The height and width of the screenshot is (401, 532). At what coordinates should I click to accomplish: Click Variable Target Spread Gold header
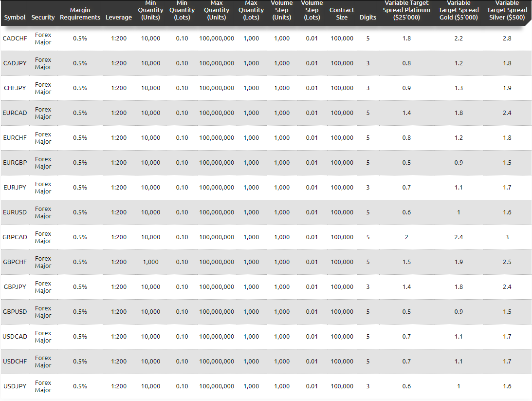pos(459,10)
